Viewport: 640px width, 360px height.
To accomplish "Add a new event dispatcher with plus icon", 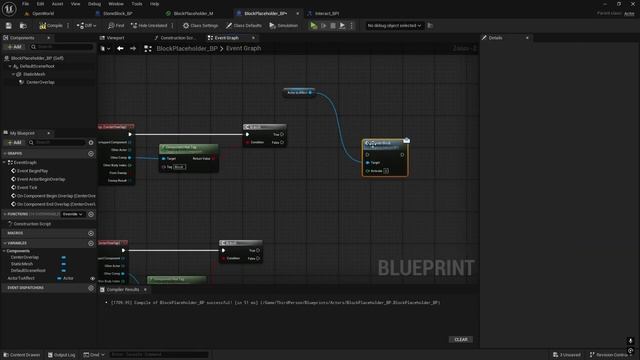I will point(91,288).
